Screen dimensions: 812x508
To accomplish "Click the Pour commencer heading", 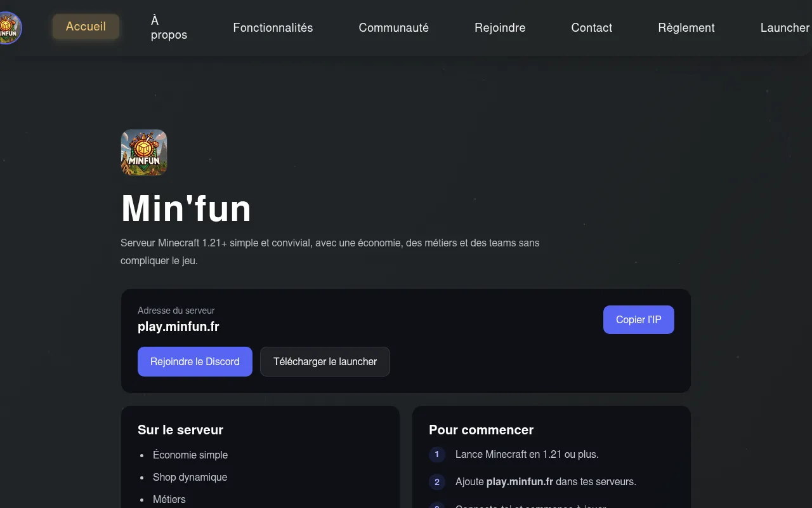I will point(481,430).
